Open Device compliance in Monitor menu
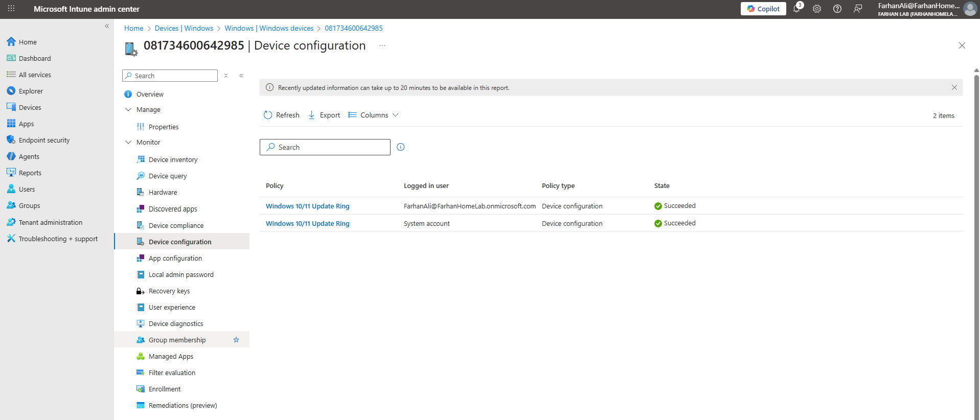Viewport: 980px width, 420px height. [x=176, y=226]
